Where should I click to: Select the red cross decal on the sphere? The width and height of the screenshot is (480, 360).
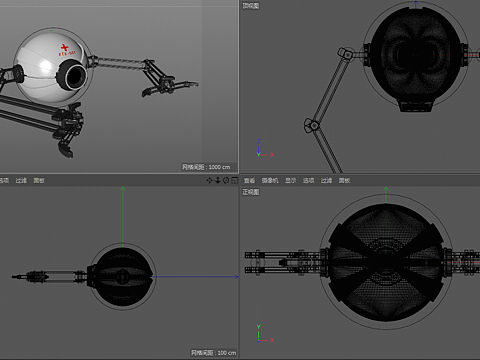point(65,48)
